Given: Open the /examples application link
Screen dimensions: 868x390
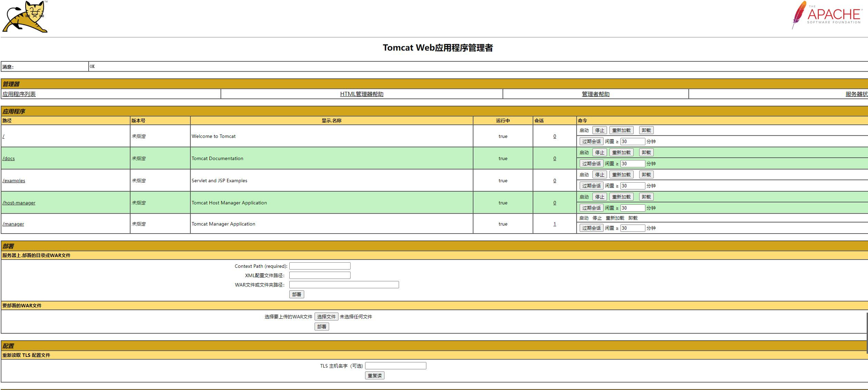Looking at the screenshot, I should (14, 181).
